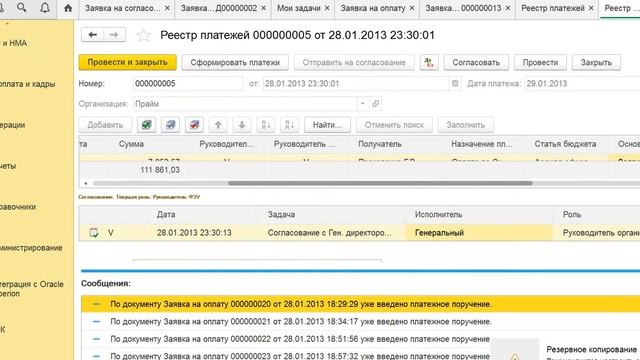This screenshot has width=640, height=360.
Task: Open the Мои задачи tab
Action: pyautogui.click(x=298, y=8)
